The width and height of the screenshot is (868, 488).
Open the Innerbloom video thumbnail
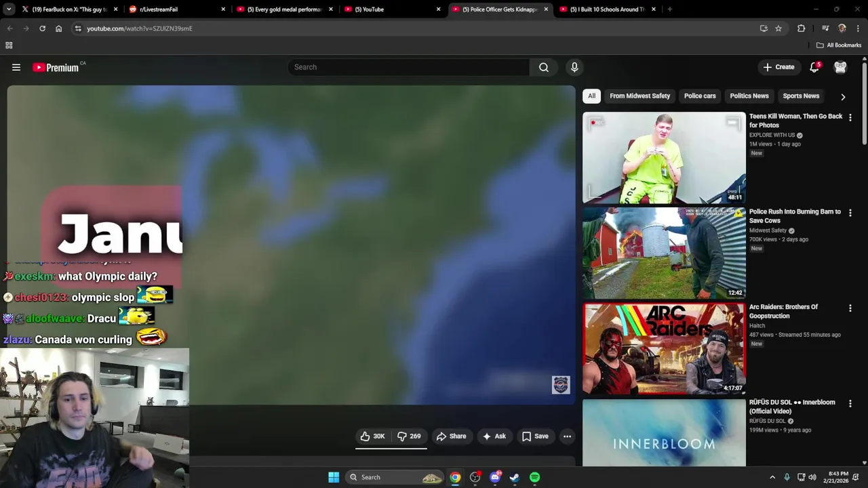pos(664,433)
